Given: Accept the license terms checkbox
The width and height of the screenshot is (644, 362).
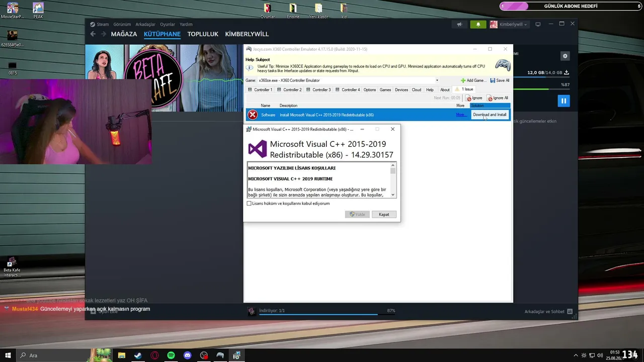Looking at the screenshot, I should coord(249,204).
